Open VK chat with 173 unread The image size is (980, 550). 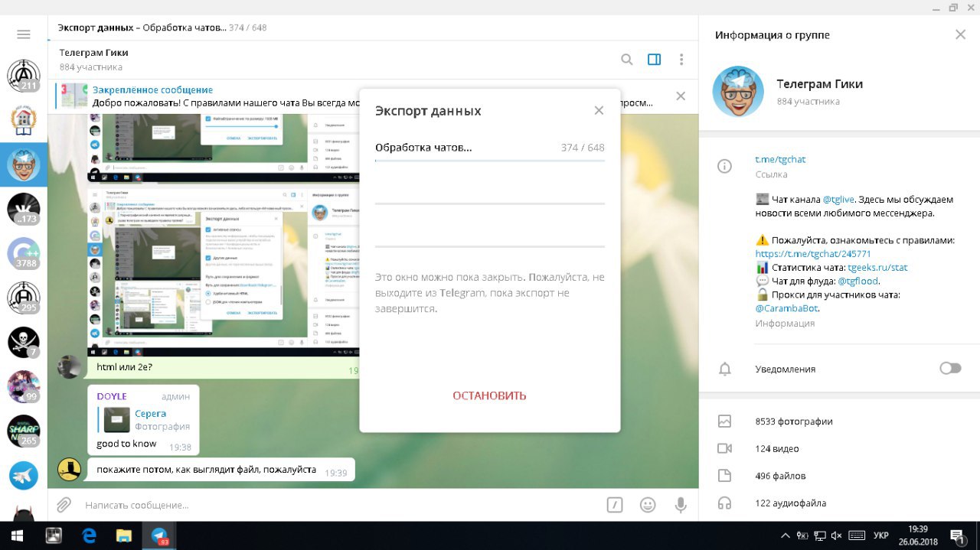24,209
